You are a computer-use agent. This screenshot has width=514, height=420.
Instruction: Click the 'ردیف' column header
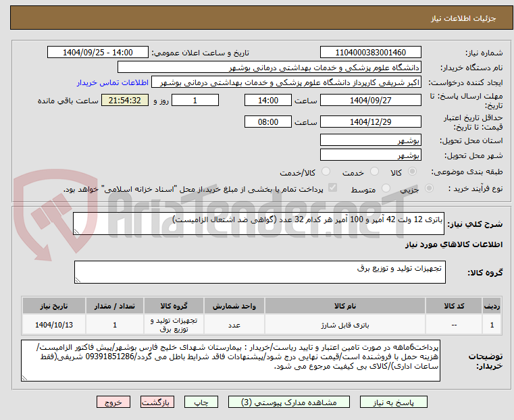pos(492,306)
